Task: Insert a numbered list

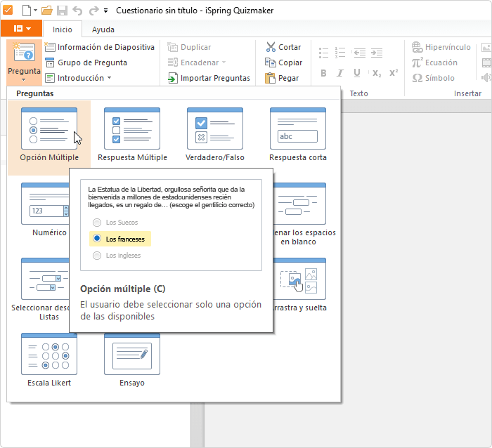Action: (339, 53)
